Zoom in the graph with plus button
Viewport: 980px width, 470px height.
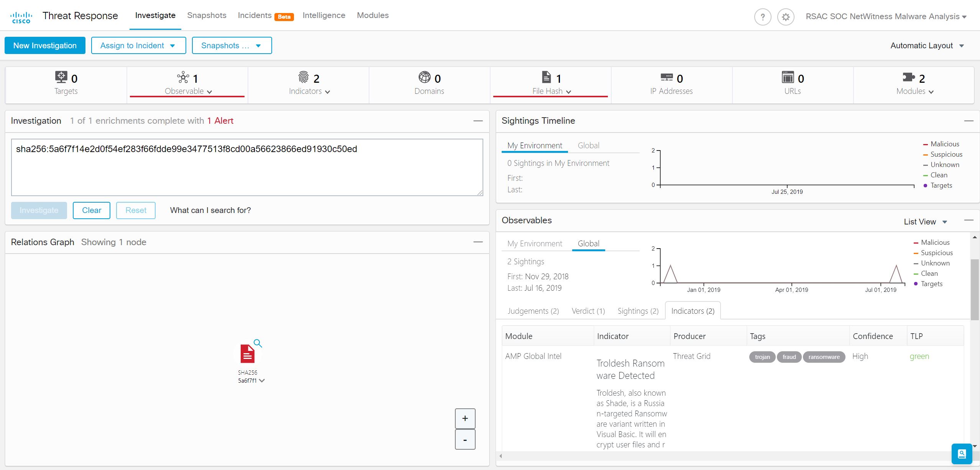(x=465, y=418)
